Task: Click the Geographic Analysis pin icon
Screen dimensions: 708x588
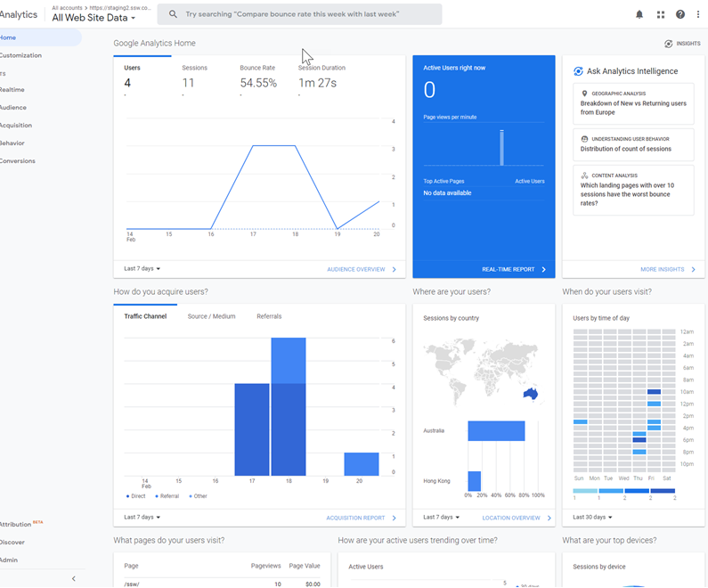Action: tap(584, 94)
